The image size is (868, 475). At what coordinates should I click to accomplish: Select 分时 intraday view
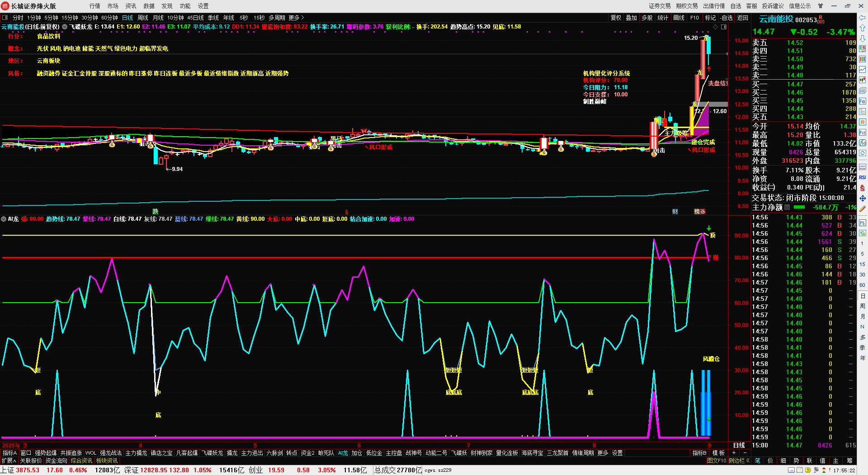coord(18,18)
